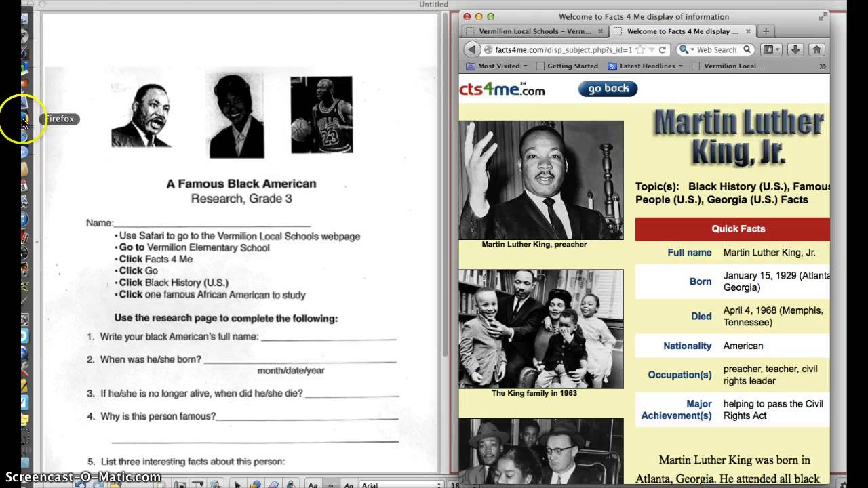Close the Vermilion Local Schools tab
Screen dimensions: 868x488
(x=600, y=31)
